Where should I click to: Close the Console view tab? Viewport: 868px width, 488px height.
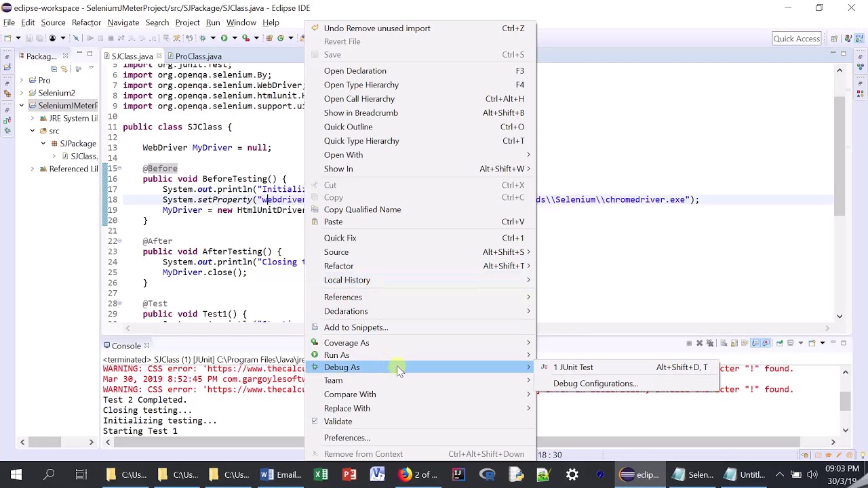tap(146, 346)
